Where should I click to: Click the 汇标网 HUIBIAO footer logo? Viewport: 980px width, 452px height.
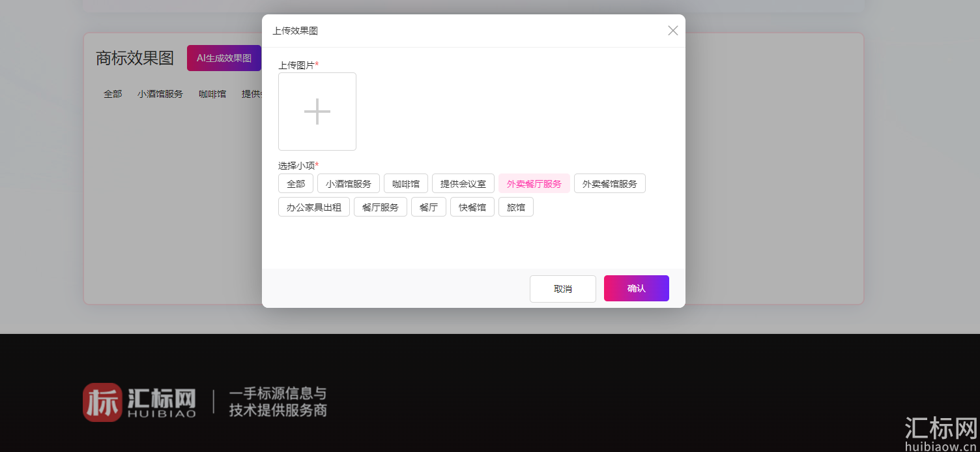click(x=139, y=402)
